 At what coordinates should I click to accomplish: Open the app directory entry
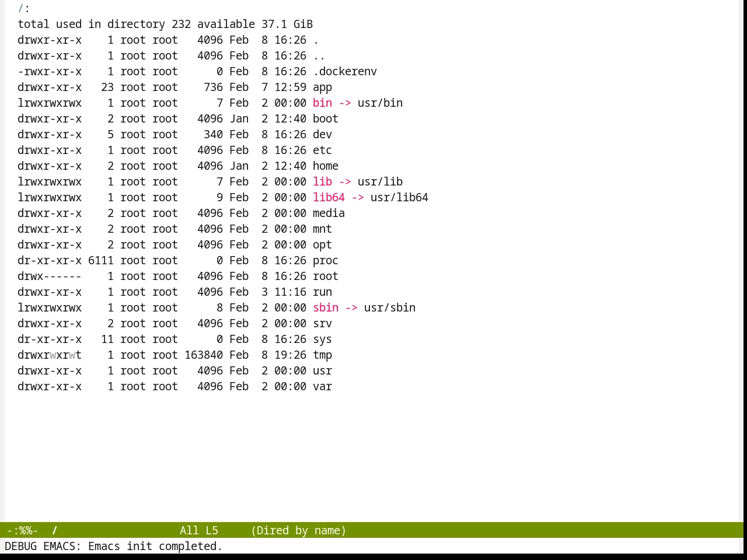tap(322, 87)
